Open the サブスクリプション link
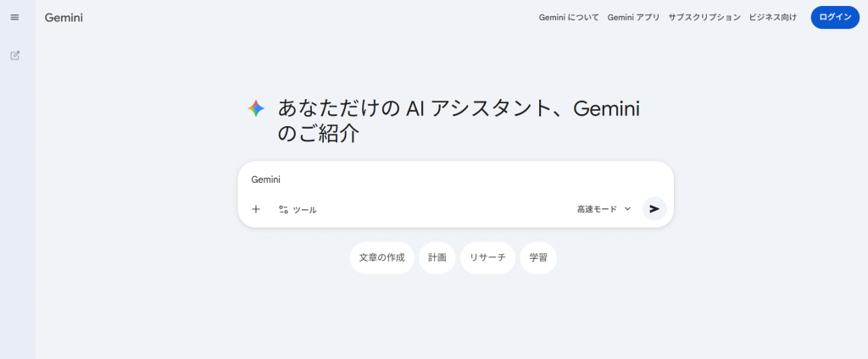Image resolution: width=868 pixels, height=359 pixels. (704, 18)
